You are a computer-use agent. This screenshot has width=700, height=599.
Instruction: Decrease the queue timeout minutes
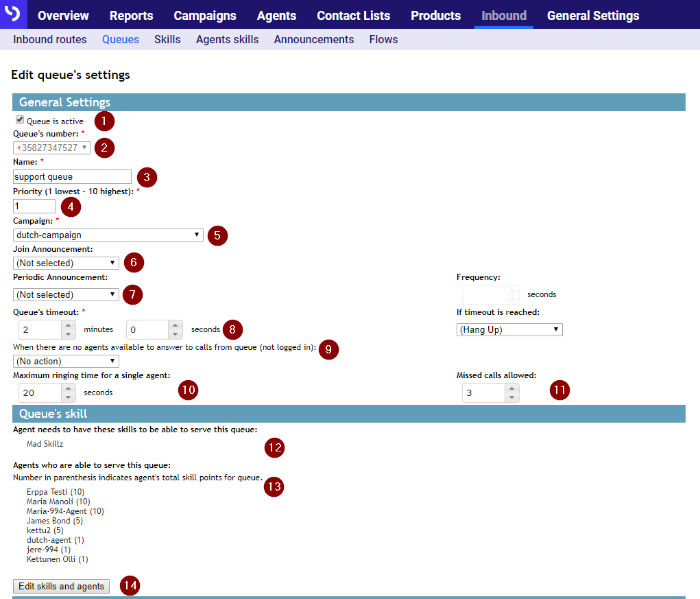pyautogui.click(x=69, y=334)
